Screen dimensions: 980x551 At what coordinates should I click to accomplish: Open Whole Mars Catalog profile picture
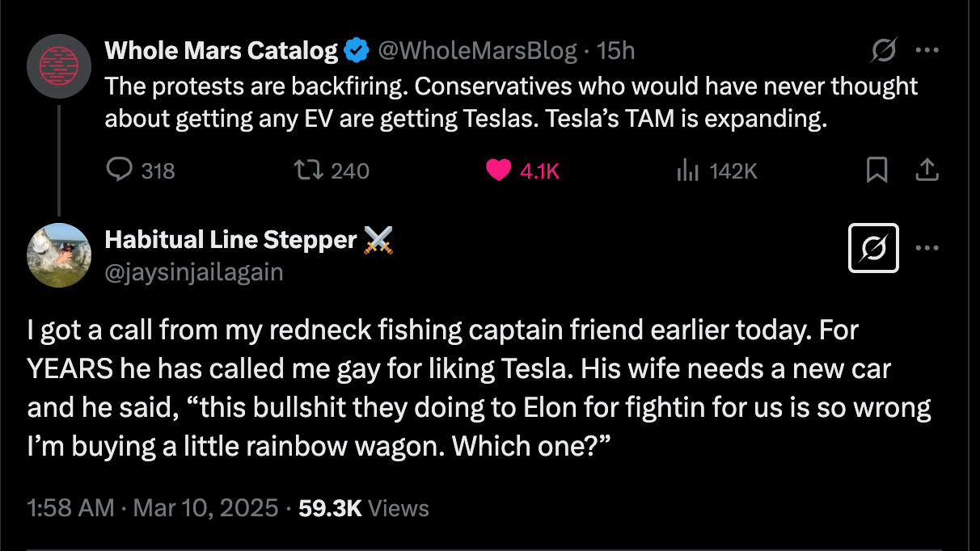coord(58,66)
